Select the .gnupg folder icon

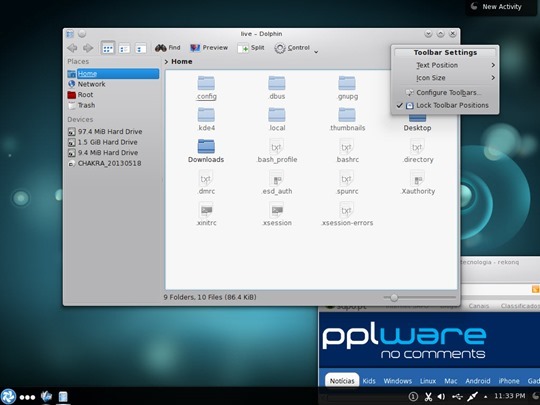tap(347, 83)
